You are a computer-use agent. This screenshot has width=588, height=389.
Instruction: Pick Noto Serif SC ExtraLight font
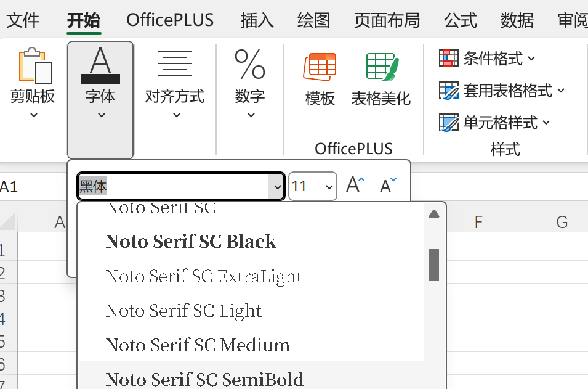tap(204, 276)
